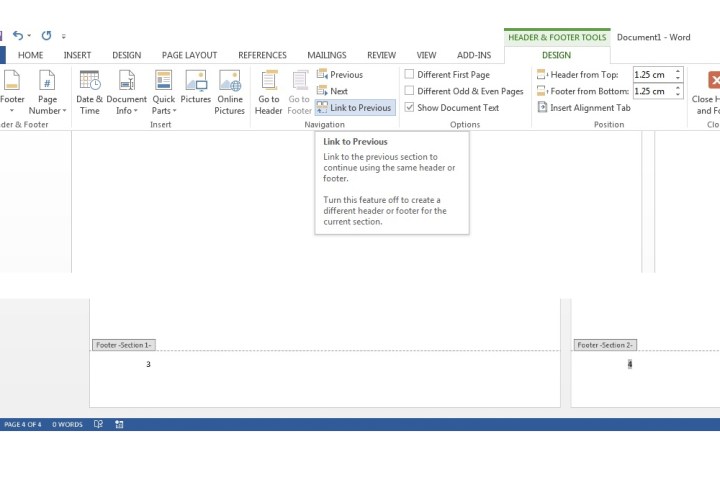Open the MAILINGS tab
This screenshot has height=480, width=720.
pyautogui.click(x=327, y=55)
